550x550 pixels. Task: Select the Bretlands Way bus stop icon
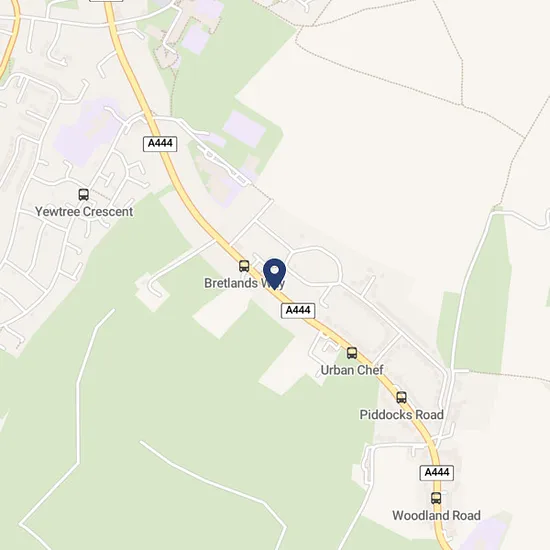244,266
